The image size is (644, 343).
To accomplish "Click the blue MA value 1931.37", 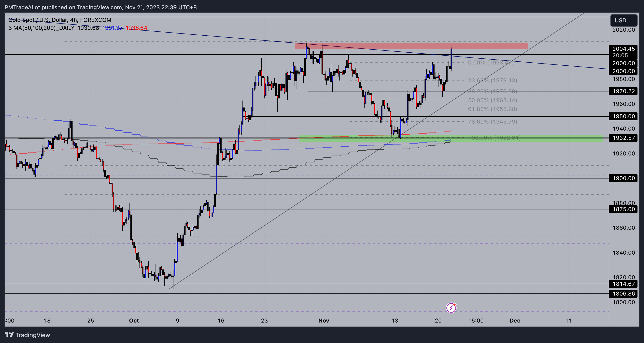I will (113, 28).
